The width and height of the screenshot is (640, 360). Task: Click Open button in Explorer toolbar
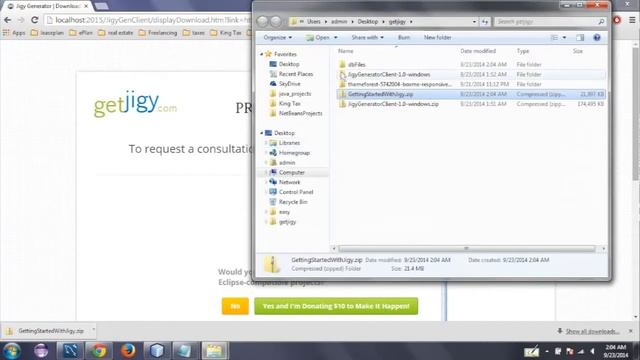(x=318, y=38)
